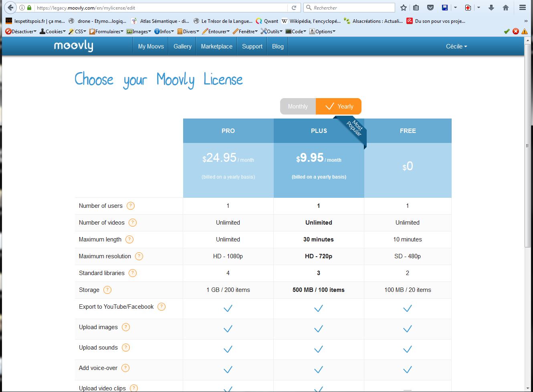Click help icon beside Add voice-over

pos(125,368)
